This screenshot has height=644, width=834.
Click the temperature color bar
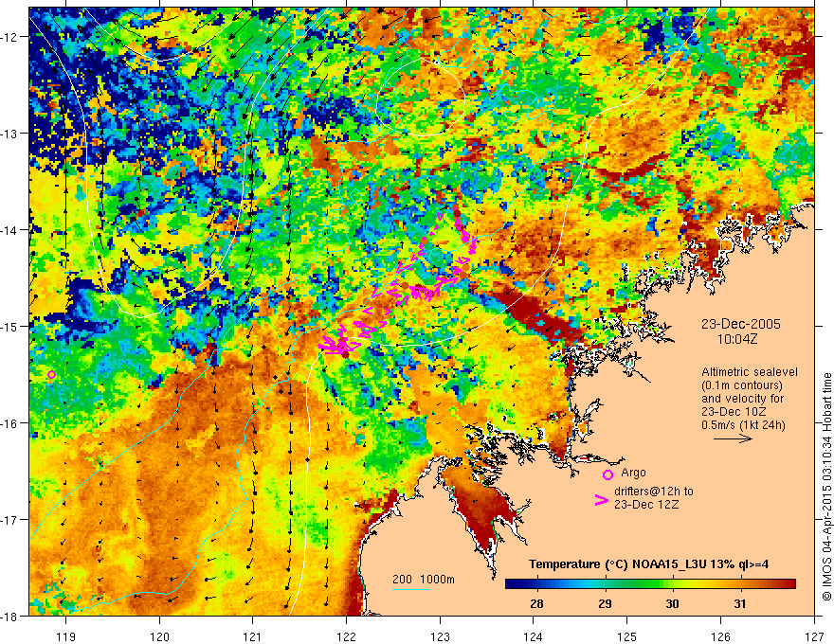[650, 584]
